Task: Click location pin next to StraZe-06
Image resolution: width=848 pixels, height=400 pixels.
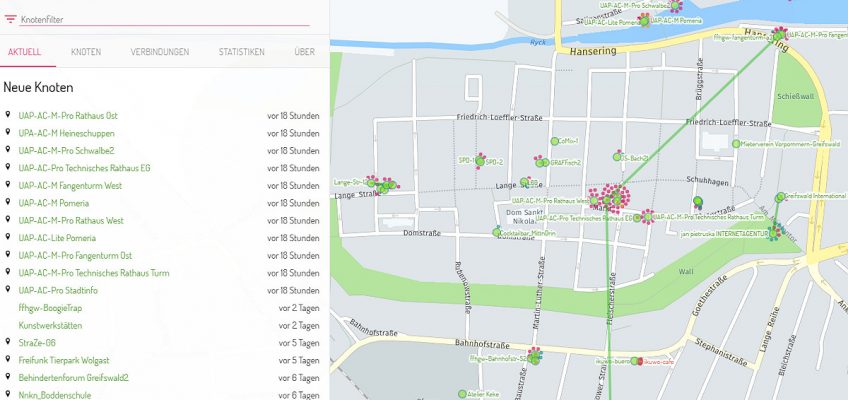Action: coord(8,343)
